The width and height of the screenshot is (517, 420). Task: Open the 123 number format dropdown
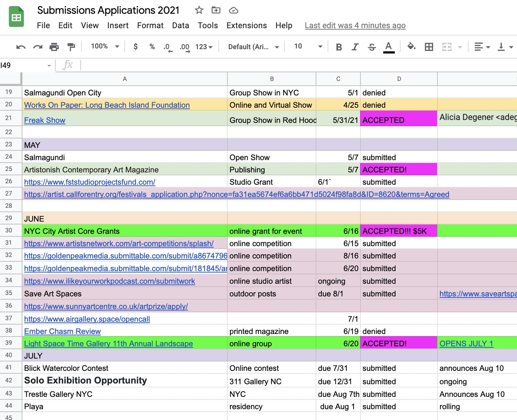click(204, 47)
